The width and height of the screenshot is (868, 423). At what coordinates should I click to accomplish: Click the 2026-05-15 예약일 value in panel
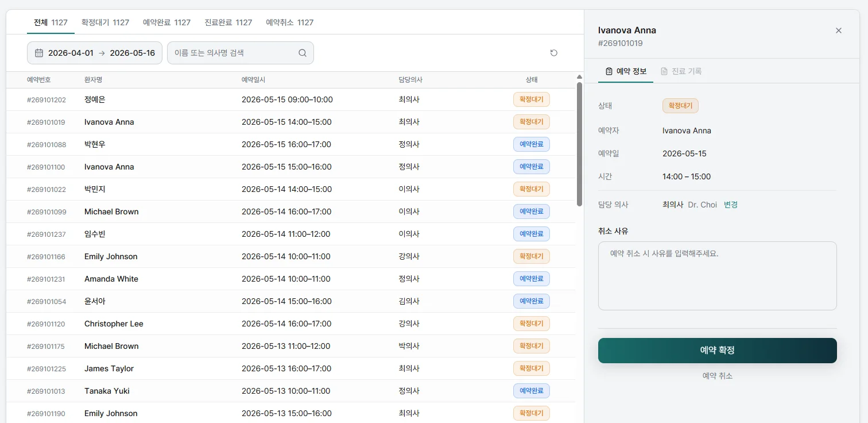pos(684,153)
